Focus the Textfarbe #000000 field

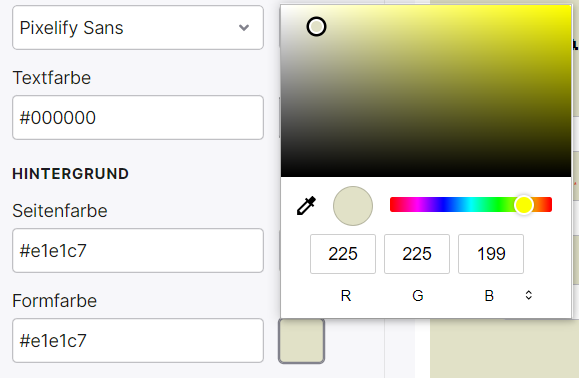point(138,117)
